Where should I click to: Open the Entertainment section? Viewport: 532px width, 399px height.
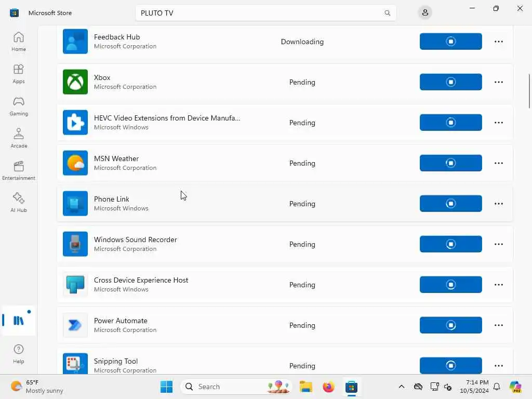tap(19, 170)
